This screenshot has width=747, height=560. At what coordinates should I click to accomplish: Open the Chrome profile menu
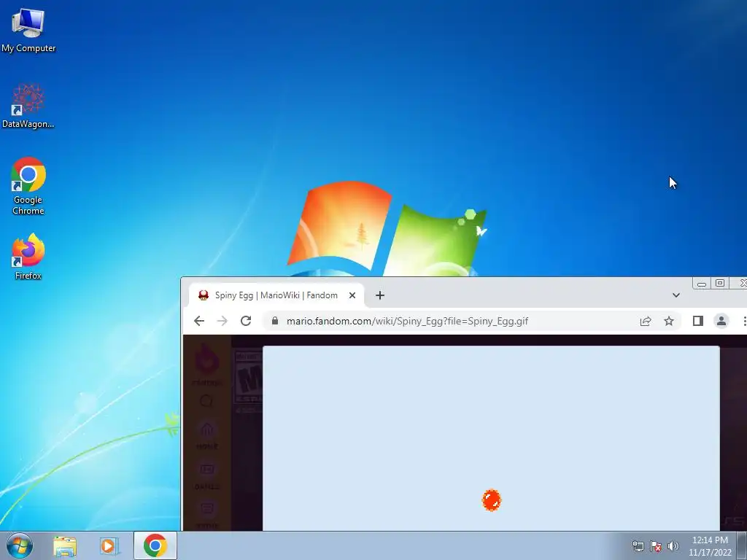721,321
